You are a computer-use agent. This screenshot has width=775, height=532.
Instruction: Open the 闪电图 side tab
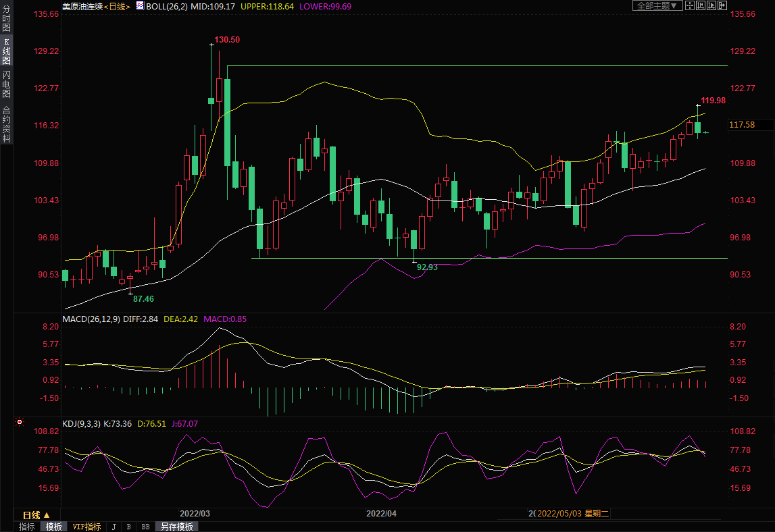coord(6,84)
